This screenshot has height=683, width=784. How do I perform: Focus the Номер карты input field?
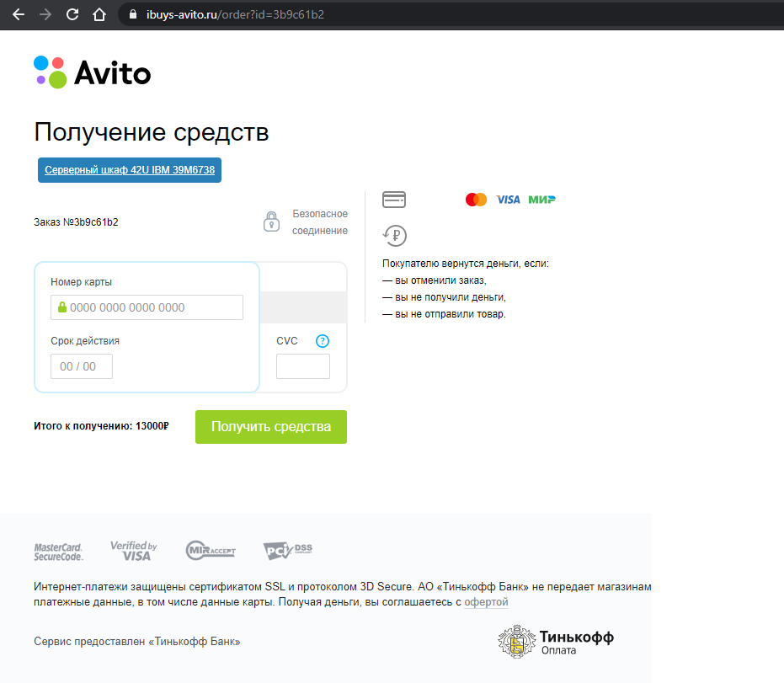pyautogui.click(x=147, y=307)
